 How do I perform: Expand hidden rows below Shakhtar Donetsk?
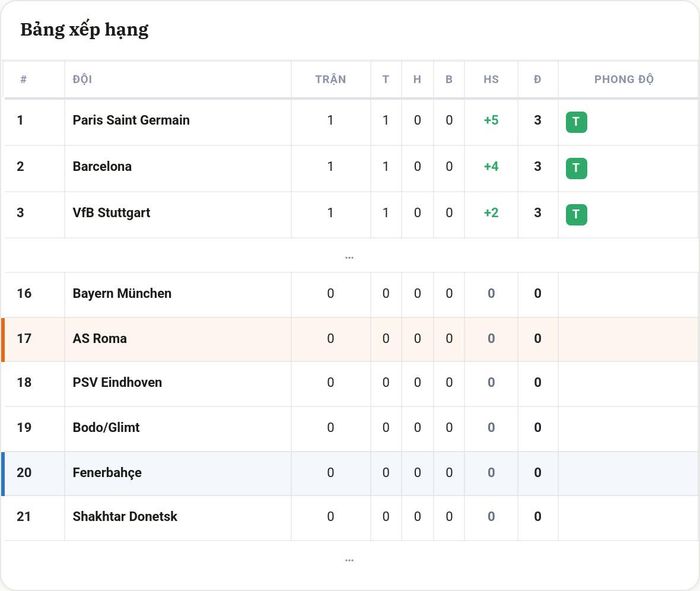(349, 560)
